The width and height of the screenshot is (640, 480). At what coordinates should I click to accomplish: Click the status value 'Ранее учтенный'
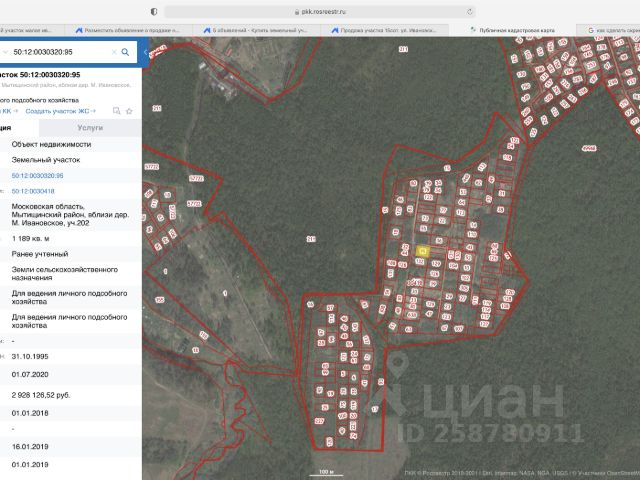click(x=40, y=254)
